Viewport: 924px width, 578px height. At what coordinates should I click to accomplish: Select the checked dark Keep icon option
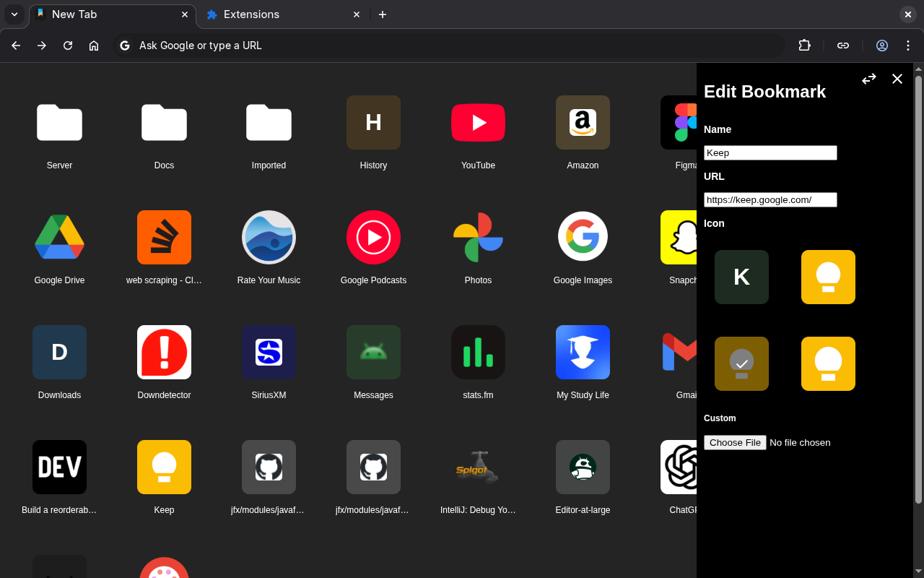[741, 364]
